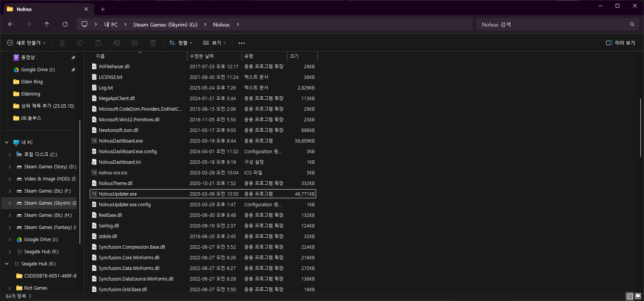Expand the 로컬 디스크 (C:) node
Image resolution: width=644 pixels, height=301 pixels.
(9, 155)
